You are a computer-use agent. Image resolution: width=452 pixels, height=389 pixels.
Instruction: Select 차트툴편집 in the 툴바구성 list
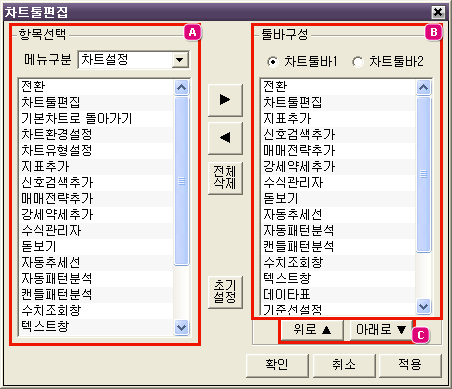[x=338, y=102]
